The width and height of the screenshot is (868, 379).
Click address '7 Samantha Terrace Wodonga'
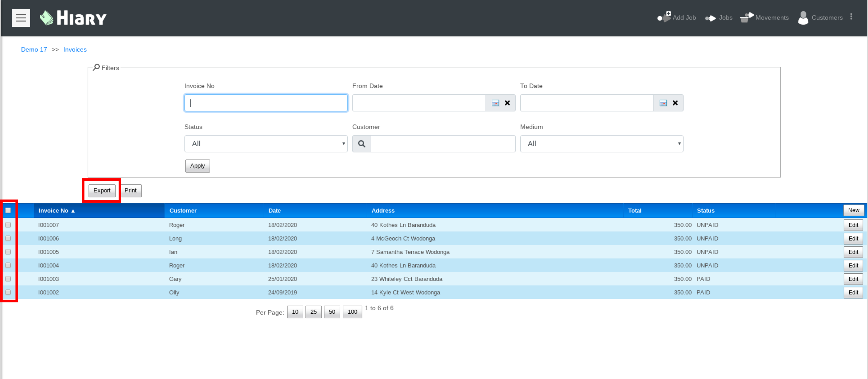point(410,252)
